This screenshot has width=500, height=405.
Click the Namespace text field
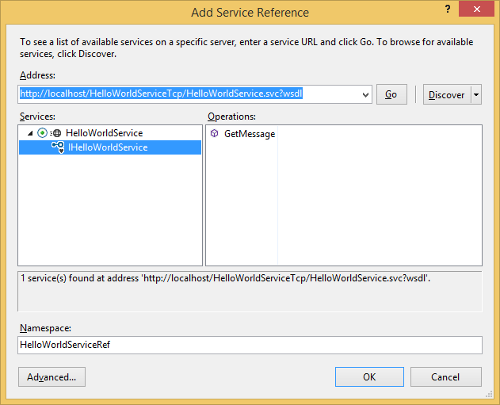pyautogui.click(x=250, y=345)
